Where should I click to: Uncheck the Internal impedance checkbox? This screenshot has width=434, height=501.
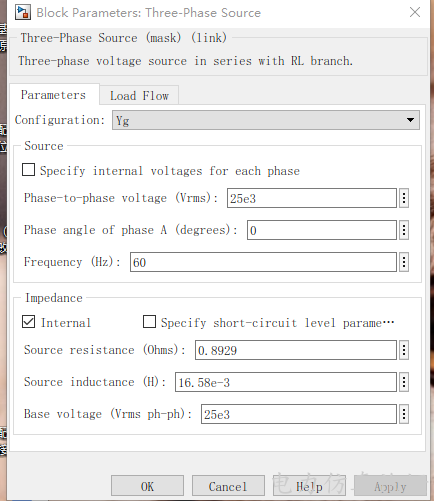click(x=28, y=322)
